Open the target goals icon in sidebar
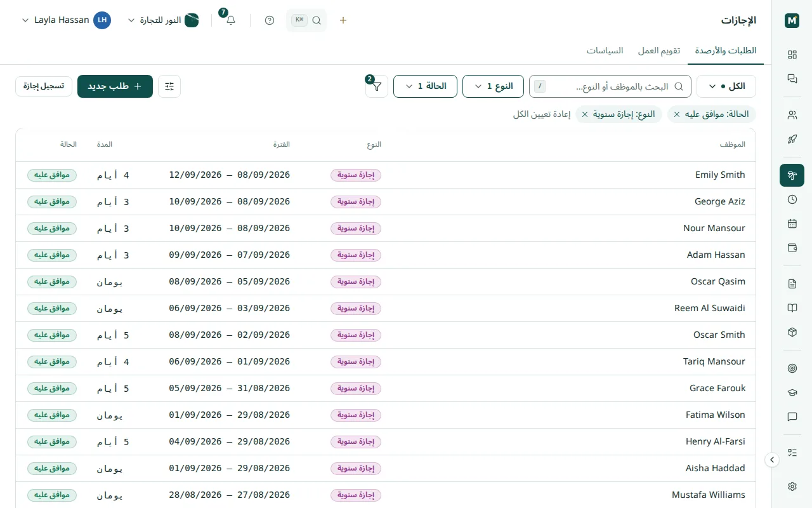This screenshot has width=812, height=508. point(792,368)
